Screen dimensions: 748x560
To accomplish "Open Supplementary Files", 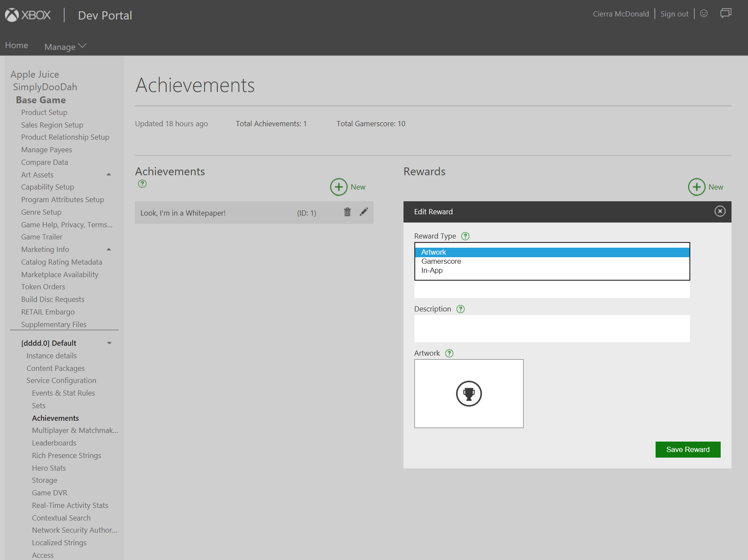I will coord(54,324).
